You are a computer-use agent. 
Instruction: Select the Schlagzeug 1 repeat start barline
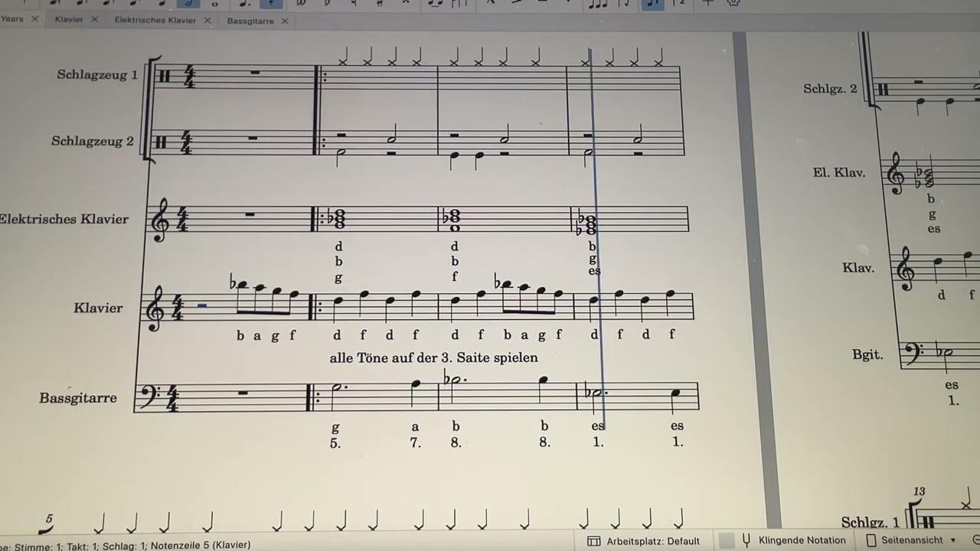coord(319,77)
